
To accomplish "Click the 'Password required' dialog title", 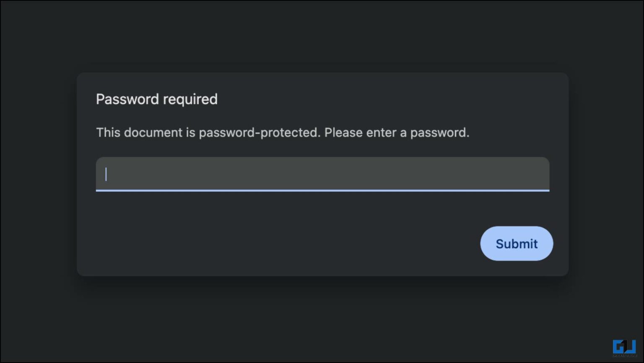I will pos(157,99).
